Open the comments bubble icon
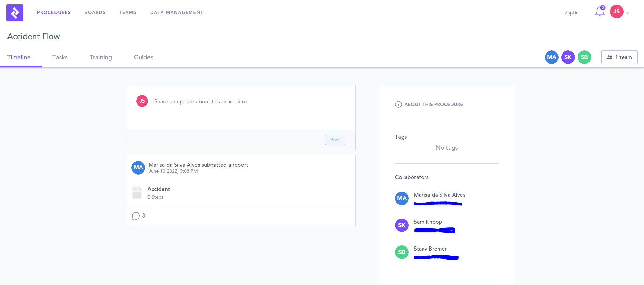The width and height of the screenshot is (644, 285). (x=136, y=216)
